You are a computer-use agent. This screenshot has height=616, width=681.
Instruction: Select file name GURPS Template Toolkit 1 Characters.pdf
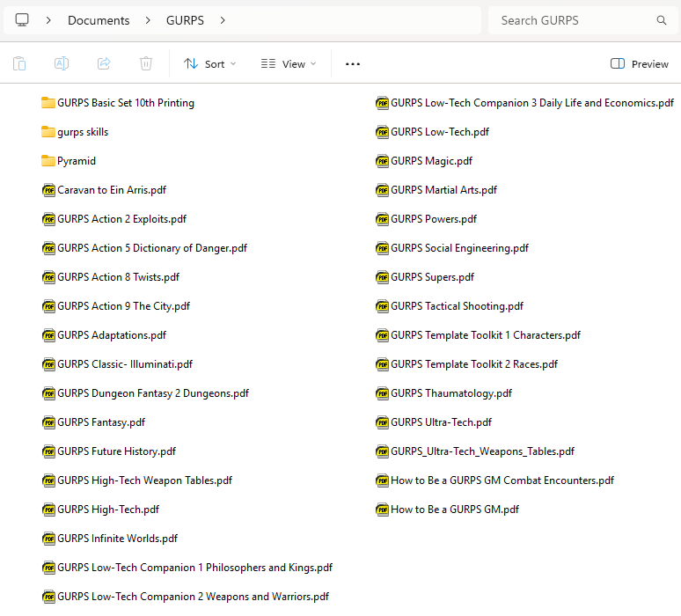pos(486,335)
